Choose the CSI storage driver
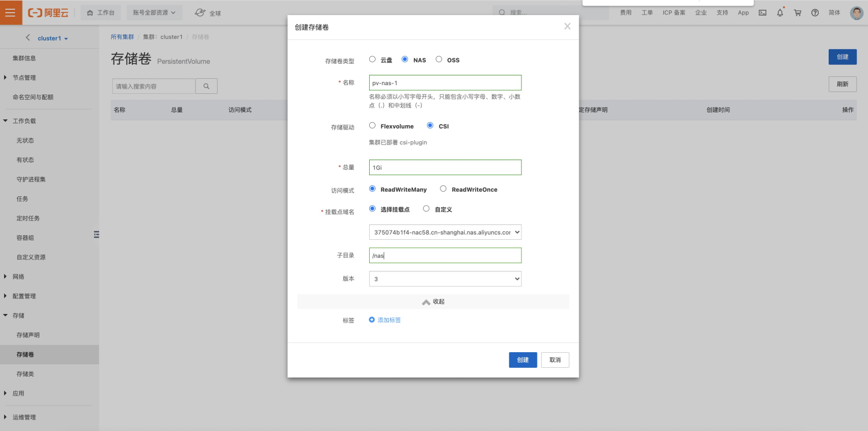 coord(430,125)
